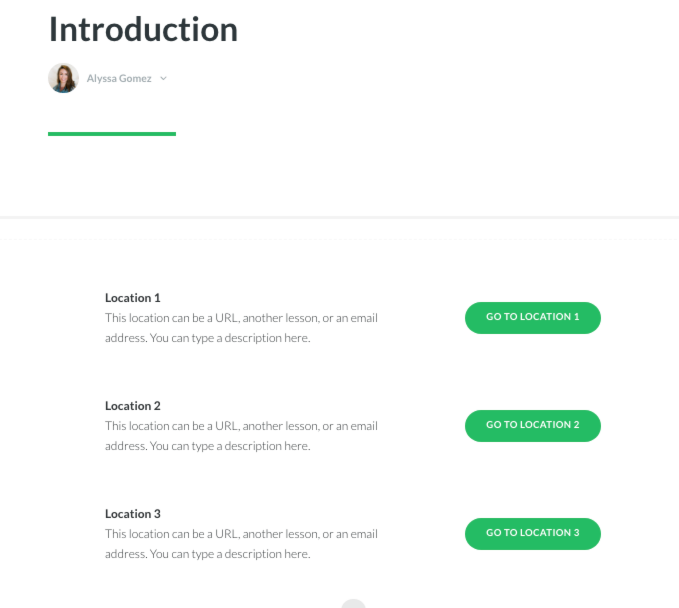Click Alyssa Gomez's profile photo
This screenshot has width=679, height=608.
click(x=63, y=78)
